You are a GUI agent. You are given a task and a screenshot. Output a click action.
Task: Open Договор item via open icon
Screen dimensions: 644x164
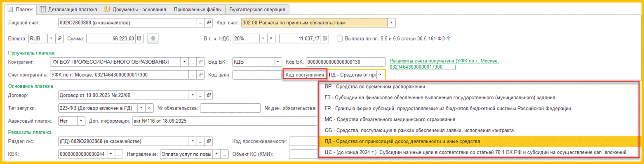click(x=209, y=95)
